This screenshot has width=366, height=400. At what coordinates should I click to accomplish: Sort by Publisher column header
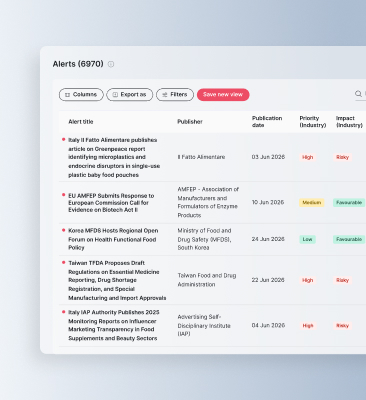click(190, 122)
